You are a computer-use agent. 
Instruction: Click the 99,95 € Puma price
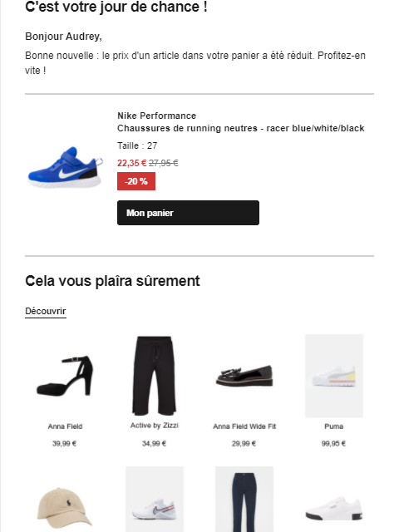pos(334,443)
